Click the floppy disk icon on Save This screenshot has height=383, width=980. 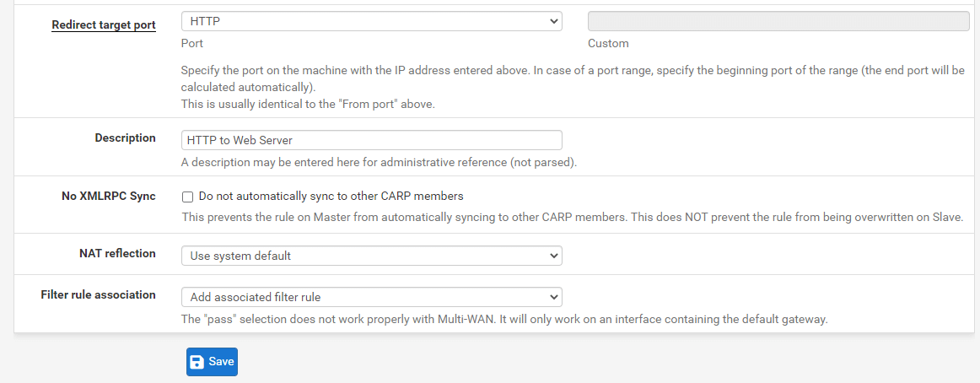click(x=197, y=362)
